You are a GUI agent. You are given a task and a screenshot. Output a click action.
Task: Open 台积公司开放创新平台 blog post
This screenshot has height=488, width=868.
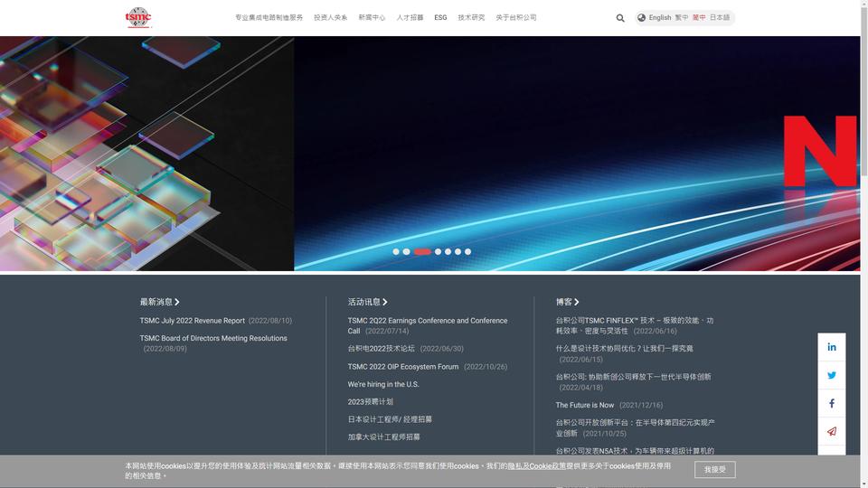pyautogui.click(x=635, y=427)
